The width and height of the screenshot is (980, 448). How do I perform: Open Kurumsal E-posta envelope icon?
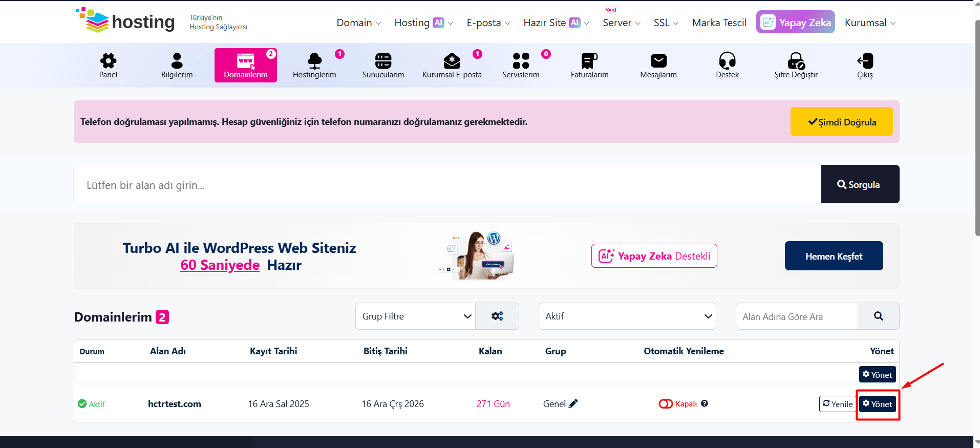pos(452,61)
